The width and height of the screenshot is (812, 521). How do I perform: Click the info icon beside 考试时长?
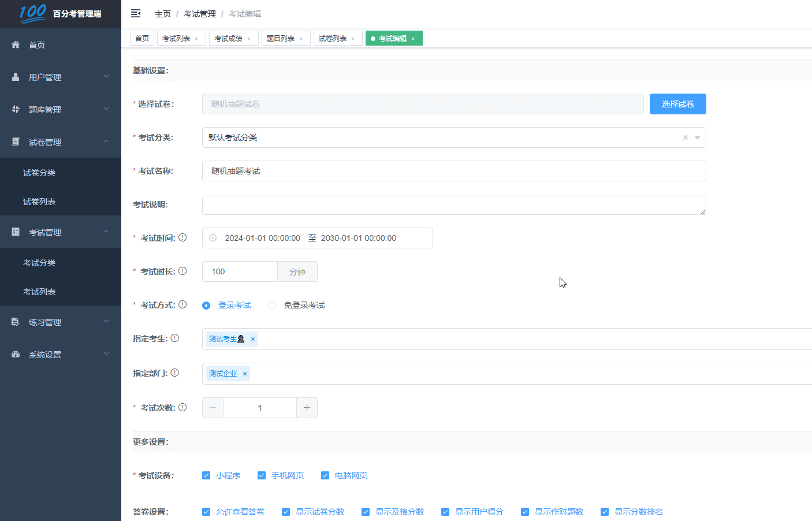pos(182,271)
